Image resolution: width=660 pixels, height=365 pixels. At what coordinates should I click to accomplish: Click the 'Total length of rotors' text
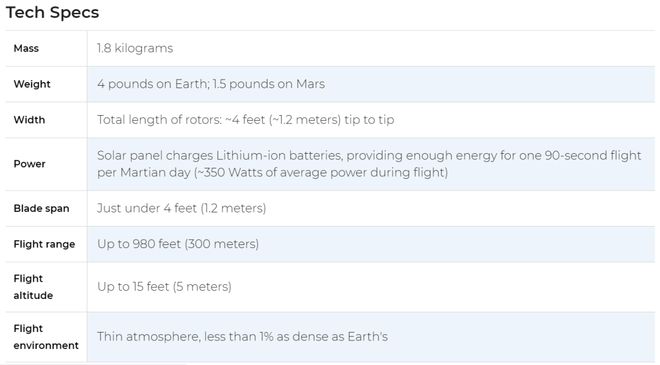click(159, 120)
